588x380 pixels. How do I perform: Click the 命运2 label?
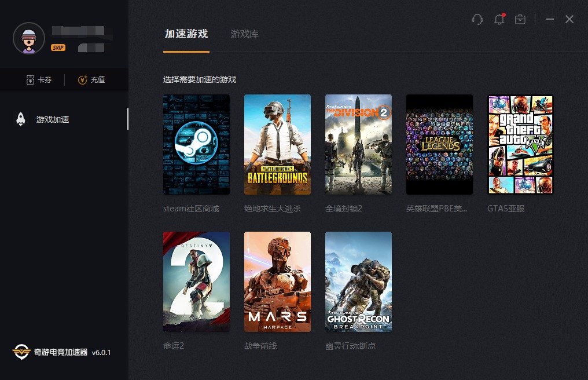174,346
